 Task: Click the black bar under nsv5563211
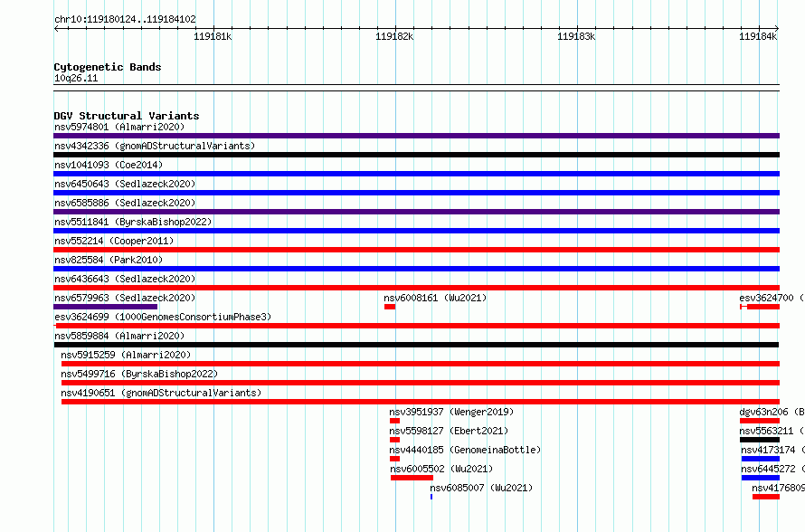click(760, 440)
